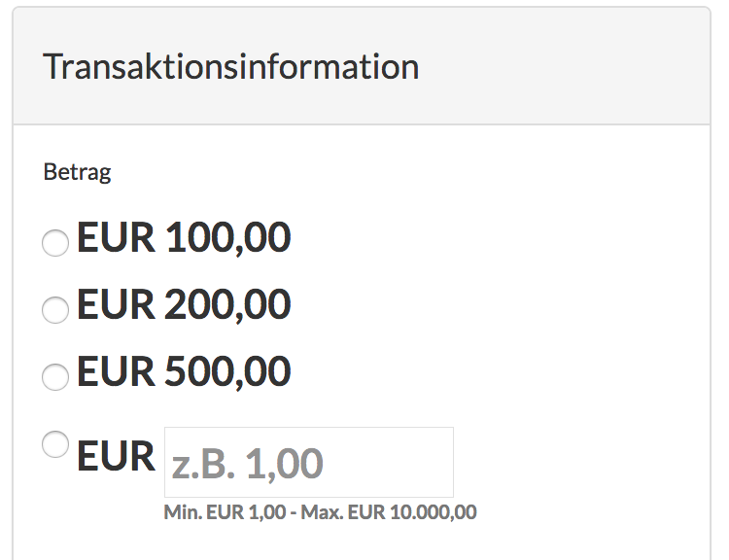729x560 pixels.
Task: Click the "EUR 500,00" amount label
Action: [x=184, y=372]
